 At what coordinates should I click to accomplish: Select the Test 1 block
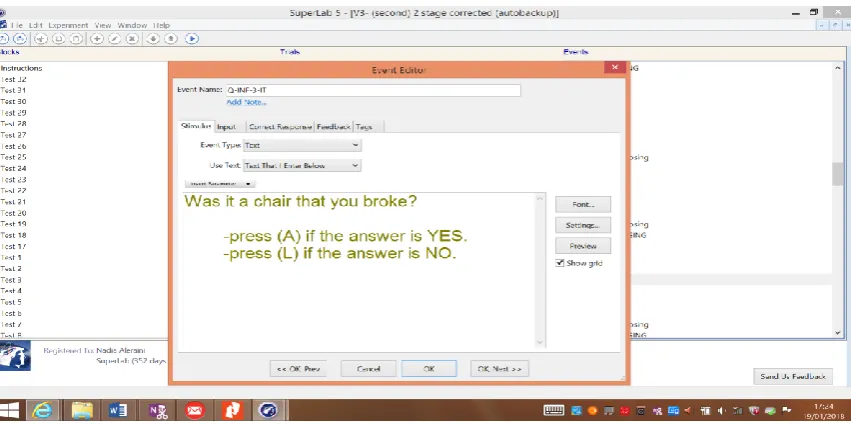(x=11, y=257)
